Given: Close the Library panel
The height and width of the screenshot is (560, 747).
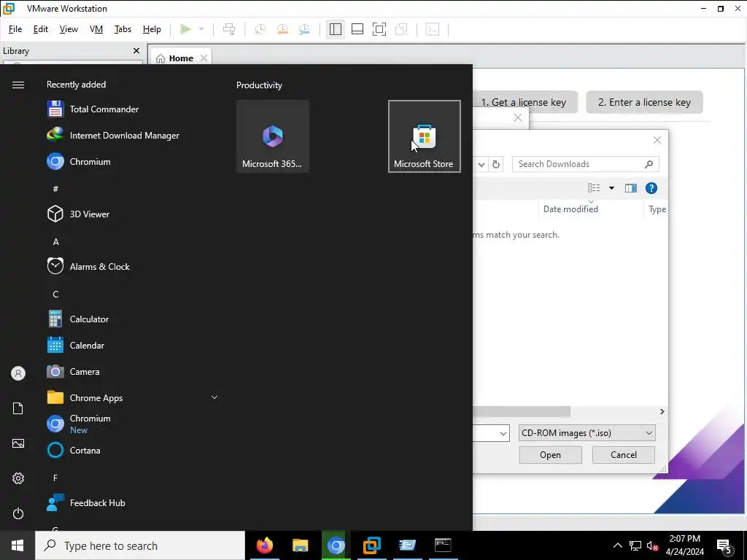Looking at the screenshot, I should click(x=136, y=50).
